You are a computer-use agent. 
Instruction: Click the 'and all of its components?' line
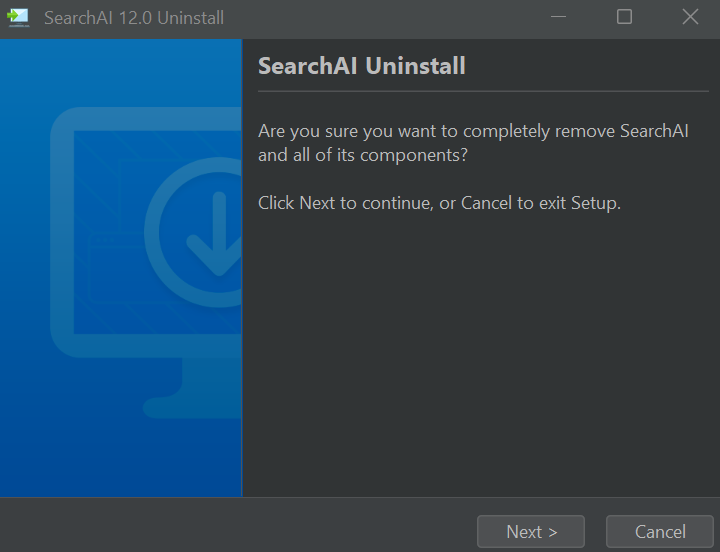pos(363,155)
